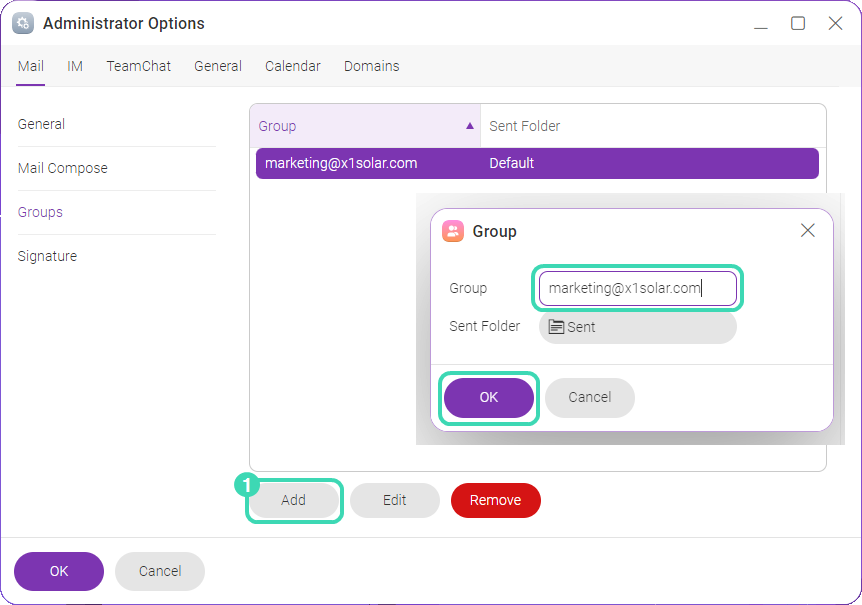Switch to the Calendar tab
862x605 pixels.
pos(292,66)
